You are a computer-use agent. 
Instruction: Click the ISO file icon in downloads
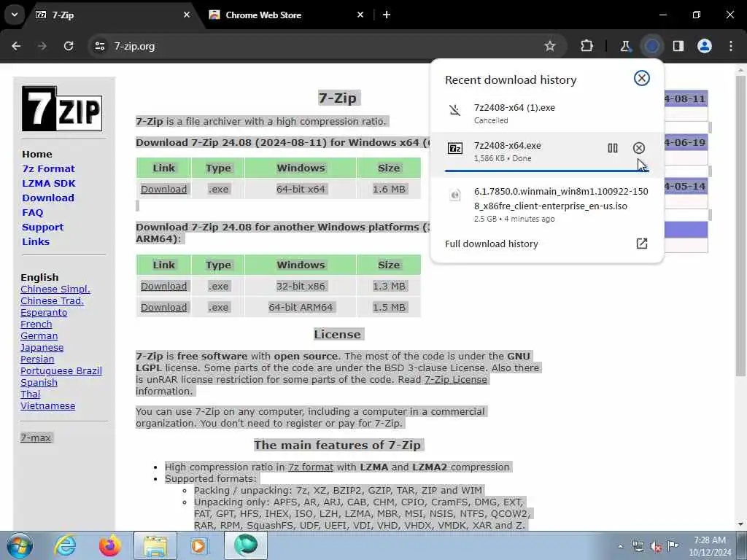coord(455,194)
